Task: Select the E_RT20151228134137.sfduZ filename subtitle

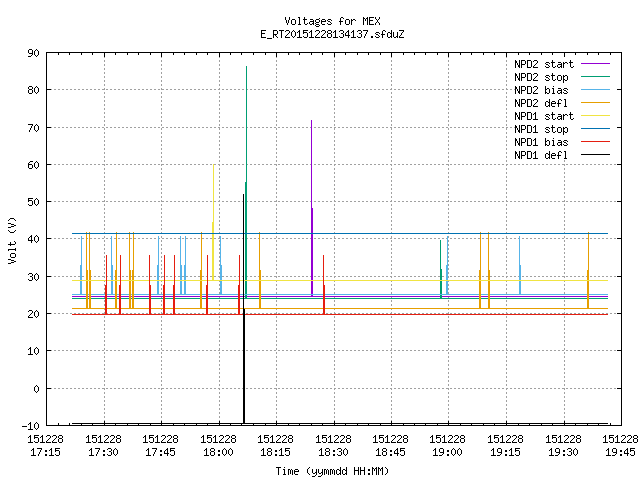Action: click(332, 34)
